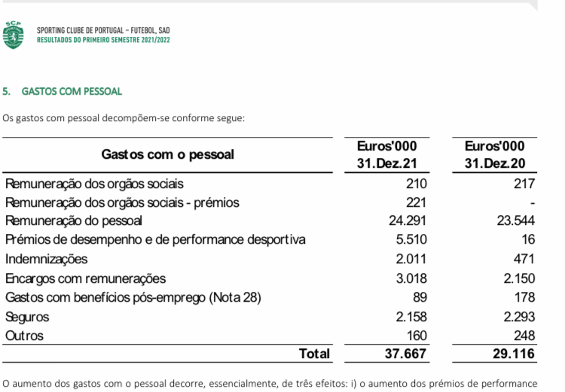This screenshot has height=392, width=565.
Task: Click the intro sentence 'Os gastos com pessoal decompõem-se'
Action: coord(86,118)
